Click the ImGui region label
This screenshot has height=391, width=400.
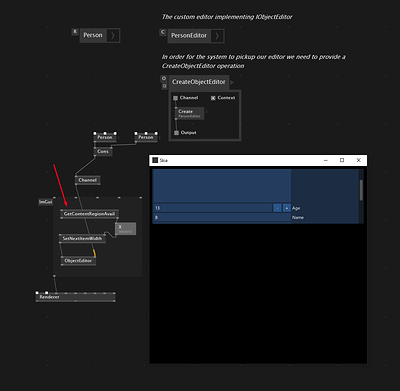click(x=46, y=202)
